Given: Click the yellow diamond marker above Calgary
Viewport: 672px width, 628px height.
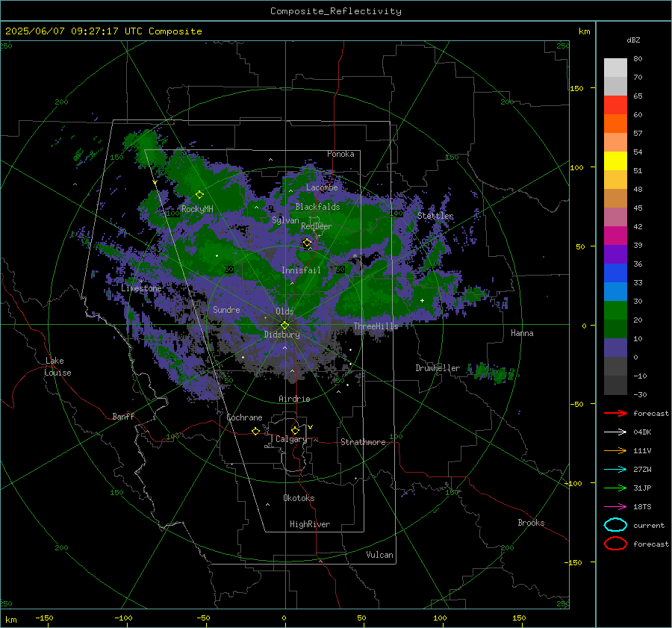Looking at the screenshot, I should pyautogui.click(x=295, y=430).
